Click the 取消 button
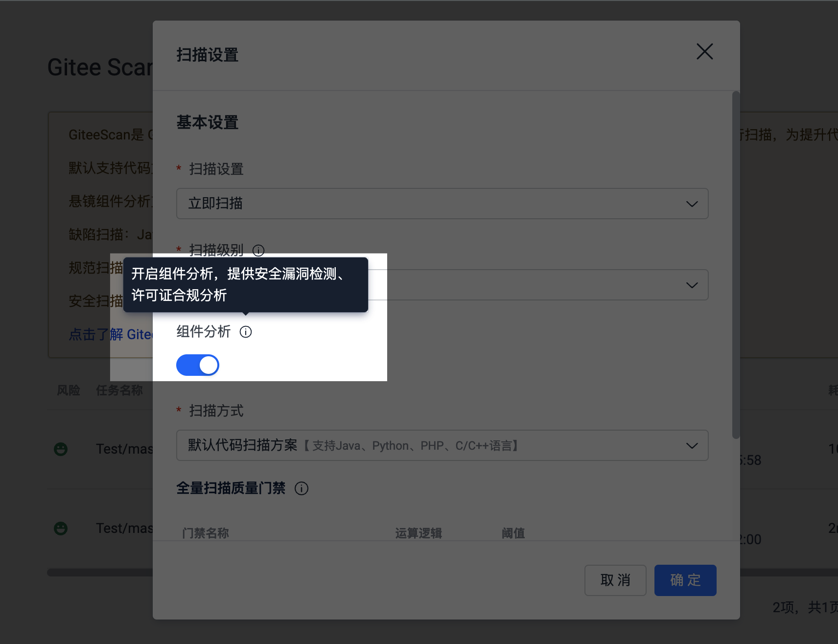Image resolution: width=838 pixels, height=644 pixels. tap(615, 580)
